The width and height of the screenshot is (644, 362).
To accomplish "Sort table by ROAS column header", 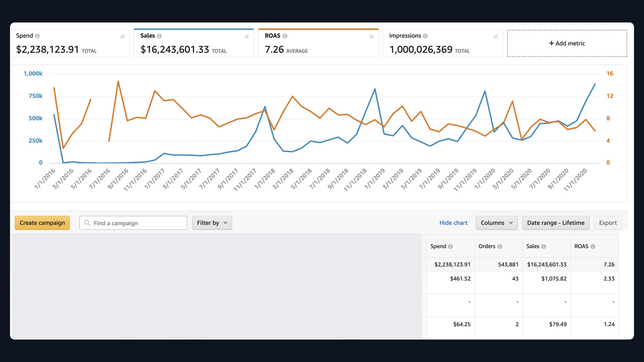I will point(581,246).
